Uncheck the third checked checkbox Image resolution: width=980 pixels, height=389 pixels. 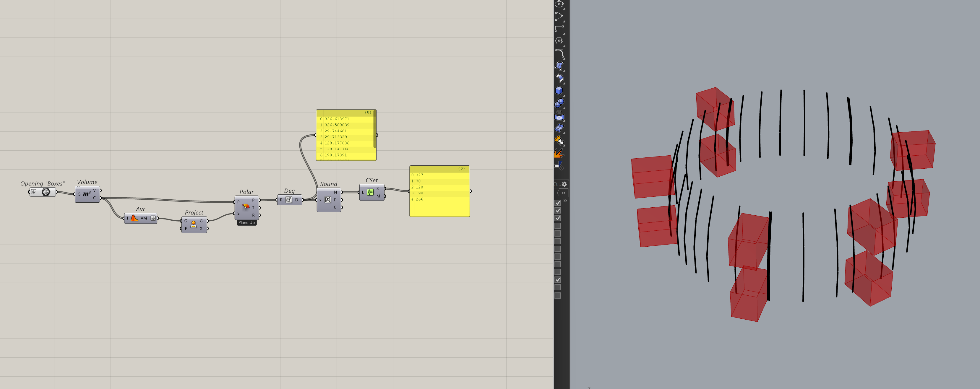558,218
